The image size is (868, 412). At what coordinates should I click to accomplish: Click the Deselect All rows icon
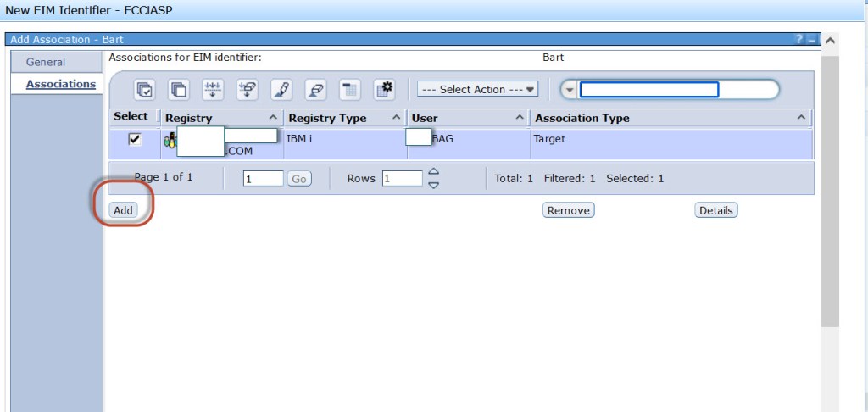(179, 89)
